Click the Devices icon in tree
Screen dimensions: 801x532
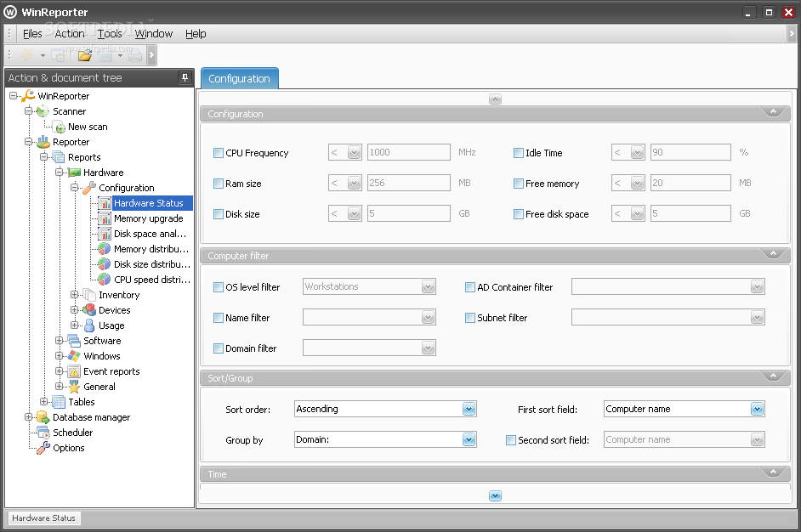tap(89, 310)
